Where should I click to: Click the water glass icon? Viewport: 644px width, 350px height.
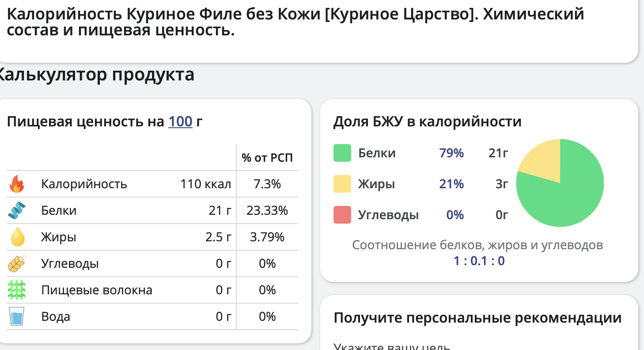17,316
